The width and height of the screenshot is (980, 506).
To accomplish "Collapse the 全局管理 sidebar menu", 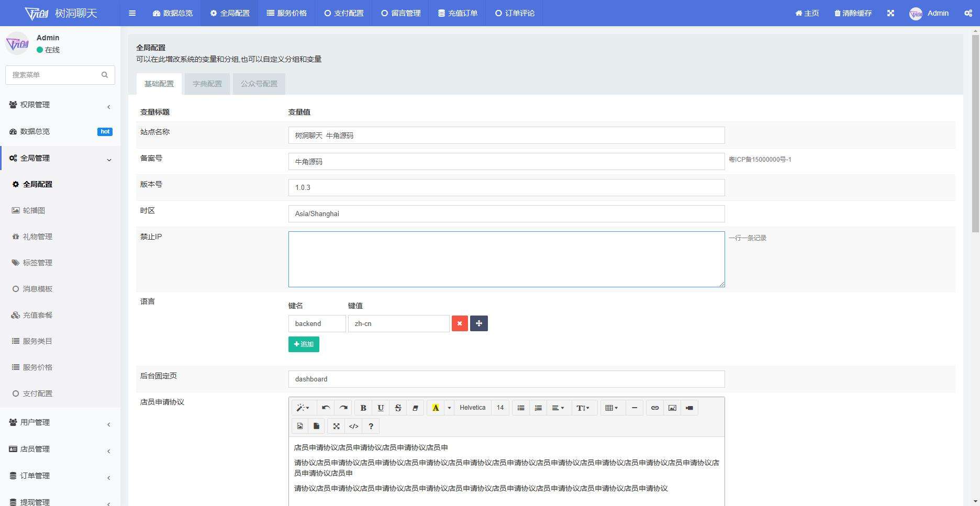I will pyautogui.click(x=60, y=158).
